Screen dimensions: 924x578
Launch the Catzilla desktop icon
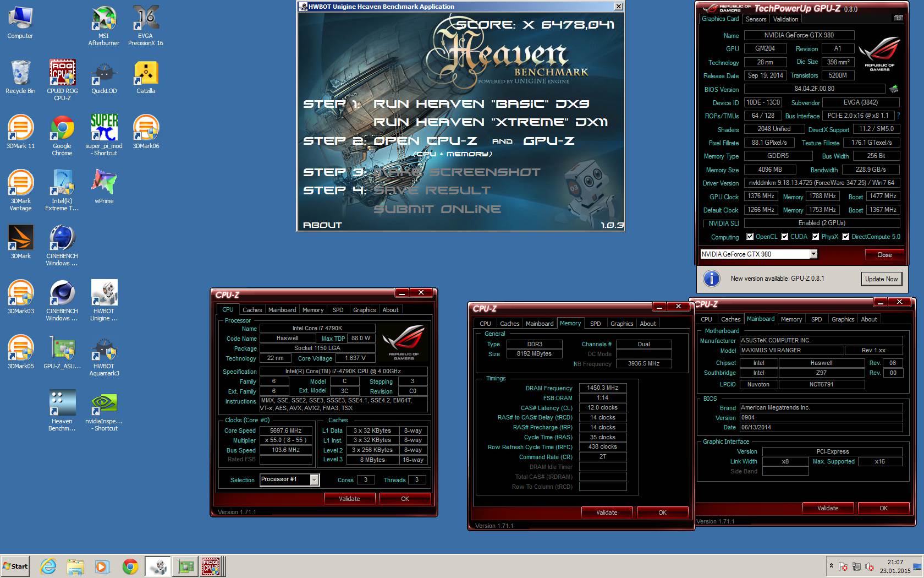point(146,77)
